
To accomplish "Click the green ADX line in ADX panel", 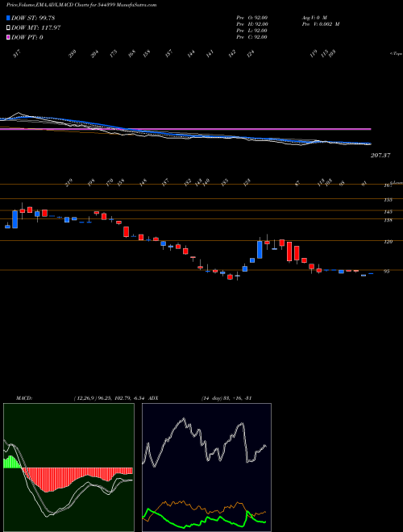I will 204,520.
